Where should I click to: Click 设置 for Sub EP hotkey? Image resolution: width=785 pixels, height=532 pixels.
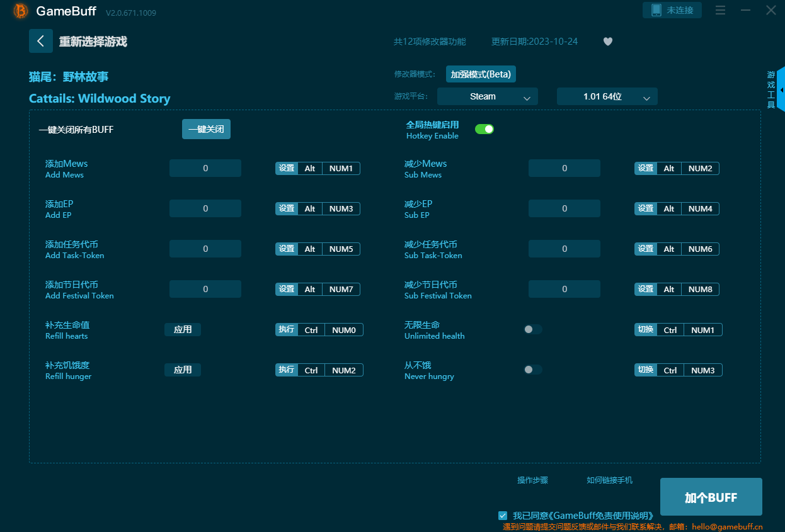(646, 208)
